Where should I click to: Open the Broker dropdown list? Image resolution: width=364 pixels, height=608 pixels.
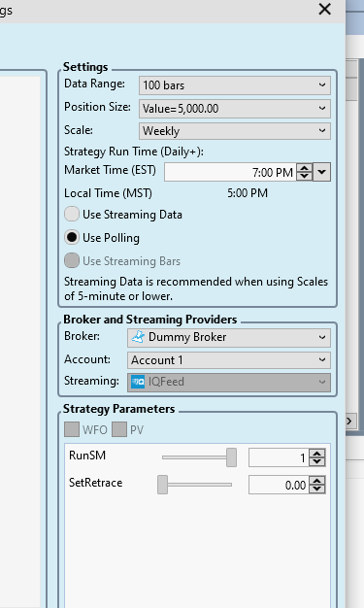coord(229,337)
